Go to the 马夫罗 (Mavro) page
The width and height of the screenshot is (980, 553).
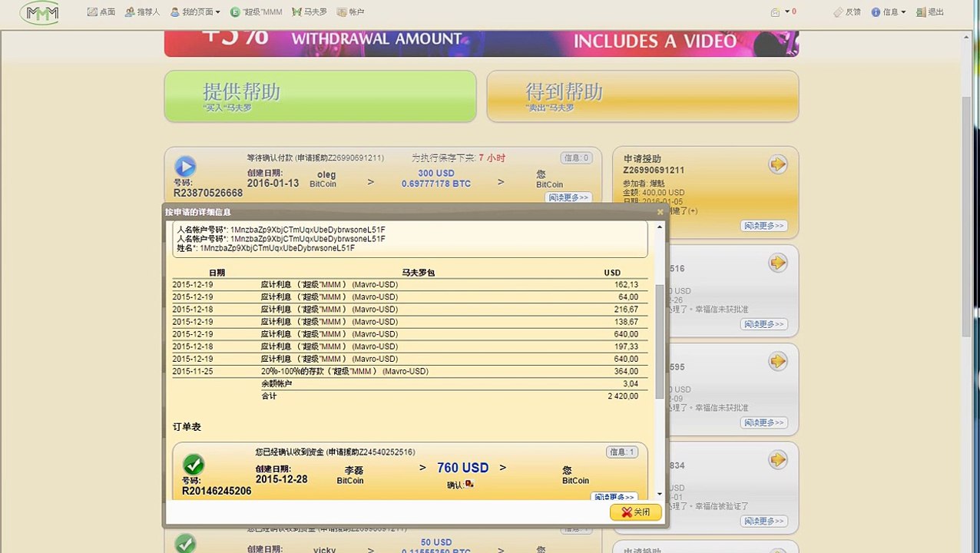point(310,12)
